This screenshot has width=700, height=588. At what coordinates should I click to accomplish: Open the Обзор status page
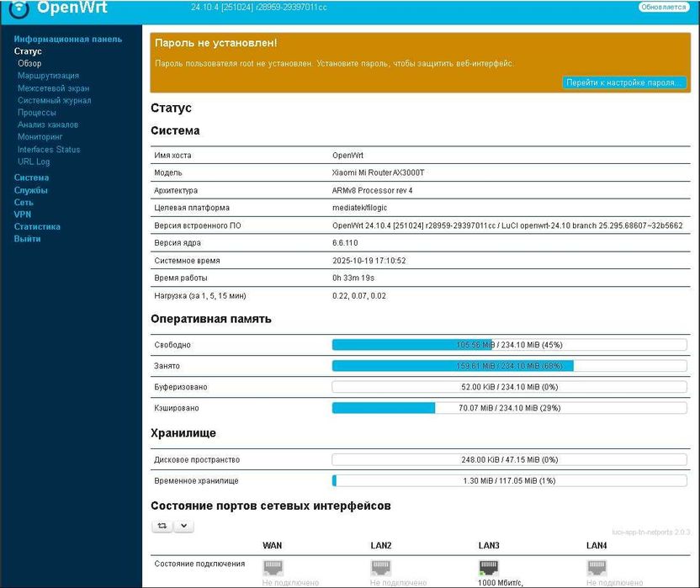(29, 63)
